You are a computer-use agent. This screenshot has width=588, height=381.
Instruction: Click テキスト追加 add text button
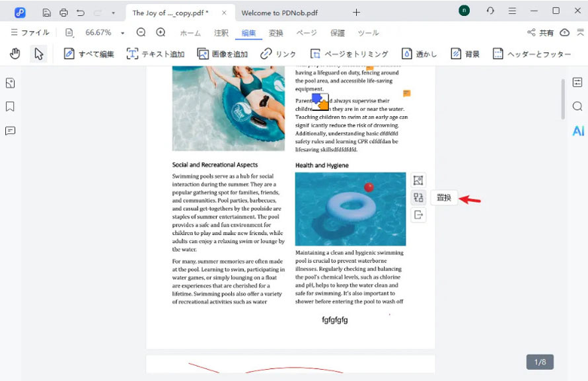click(x=155, y=54)
